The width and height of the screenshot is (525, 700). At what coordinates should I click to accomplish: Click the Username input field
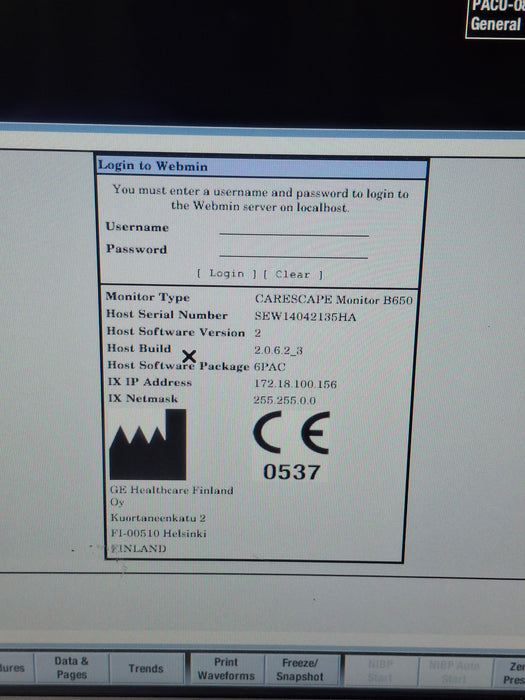click(x=294, y=228)
